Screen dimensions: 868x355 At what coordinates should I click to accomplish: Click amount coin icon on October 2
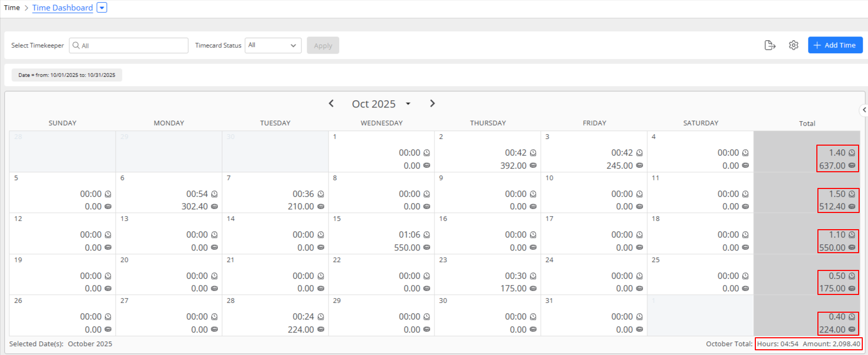533,165
